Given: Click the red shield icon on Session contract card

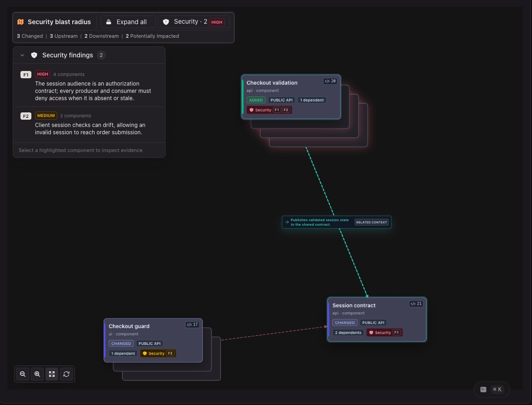Looking at the screenshot, I should (371, 333).
